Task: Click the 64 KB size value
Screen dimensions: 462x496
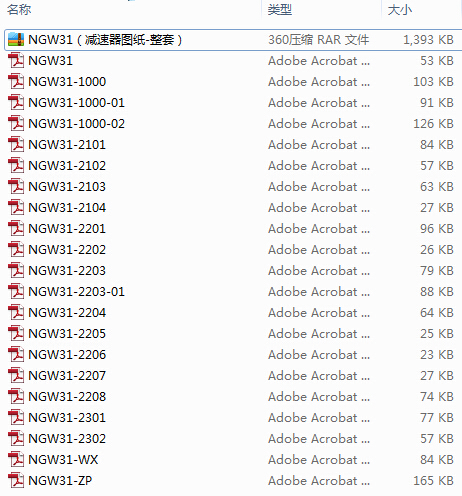Action: (437, 312)
